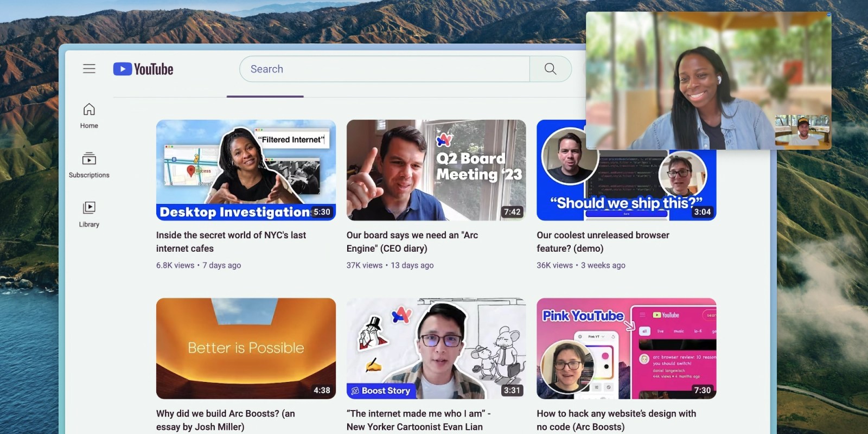Open Home from the sidebar
The image size is (868, 434).
[89, 116]
